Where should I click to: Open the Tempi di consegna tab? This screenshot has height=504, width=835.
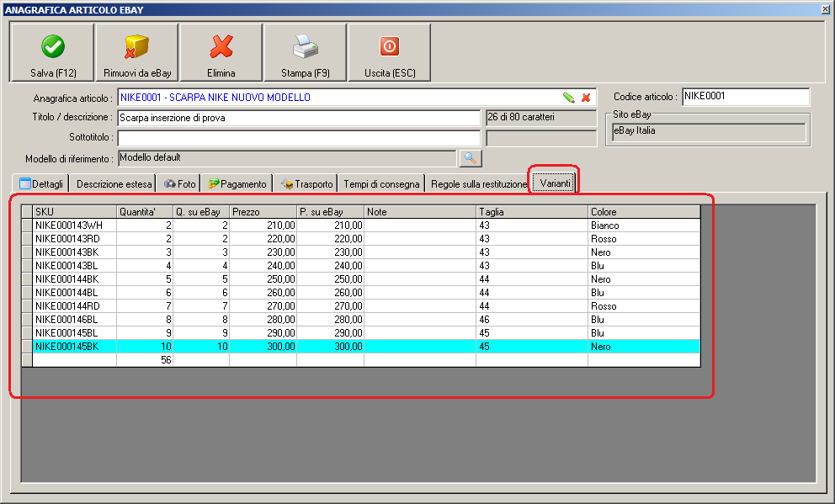pyautogui.click(x=381, y=183)
